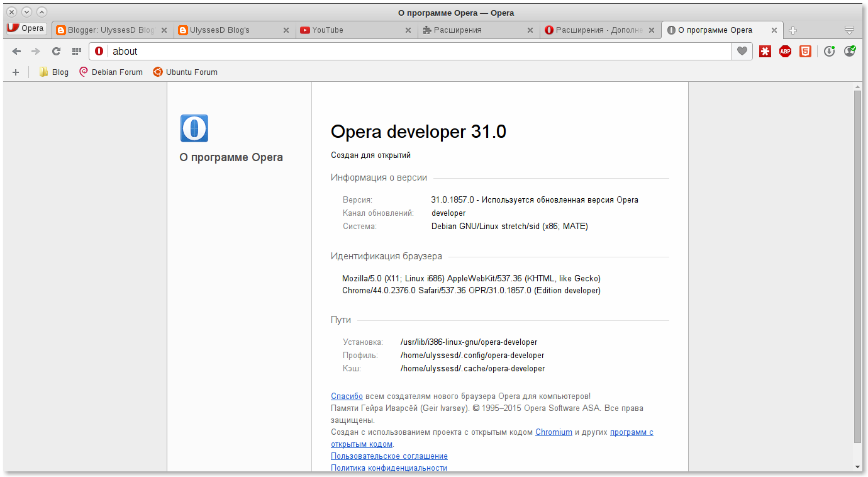Click the Opera badge inside the address bar
Screen dimensions: 868x477
[99, 51]
